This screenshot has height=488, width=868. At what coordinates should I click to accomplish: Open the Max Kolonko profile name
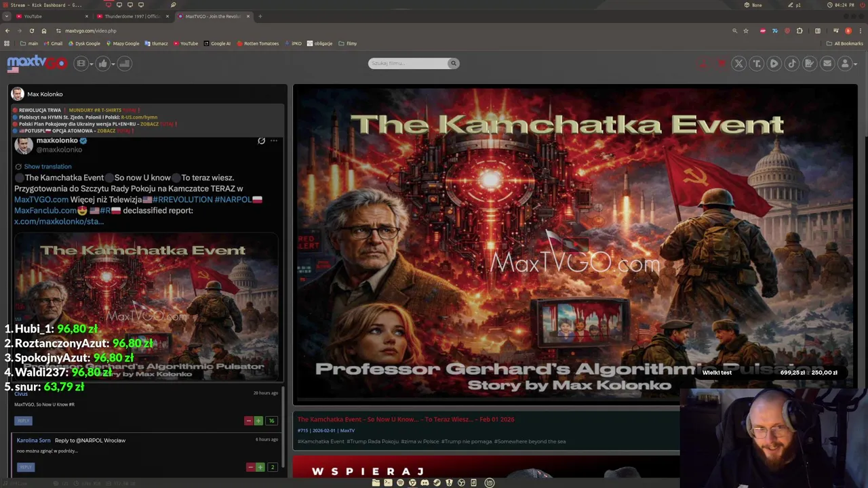[x=45, y=94]
